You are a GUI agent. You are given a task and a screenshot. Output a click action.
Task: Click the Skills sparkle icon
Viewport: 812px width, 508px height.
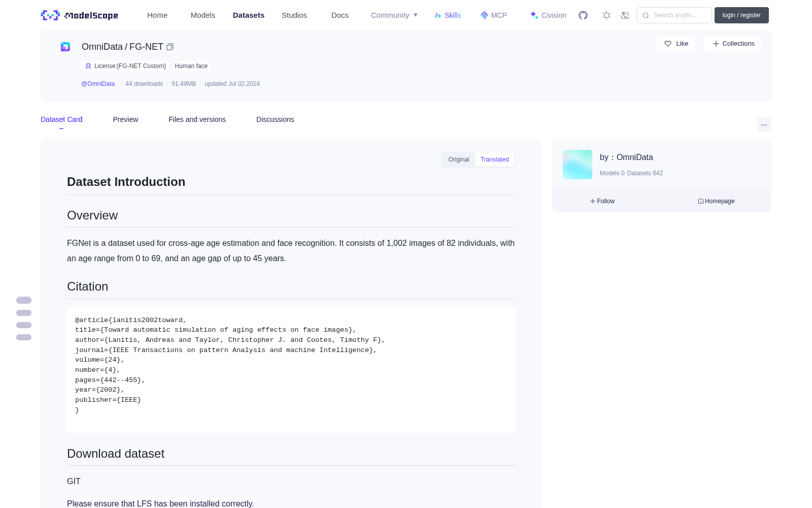[x=438, y=15]
